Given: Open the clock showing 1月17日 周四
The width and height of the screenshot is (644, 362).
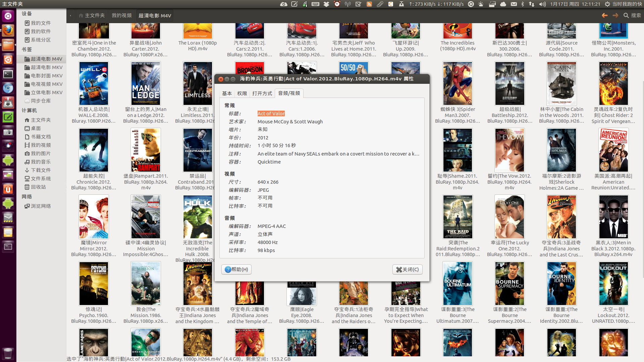Looking at the screenshot, I should (575, 4).
